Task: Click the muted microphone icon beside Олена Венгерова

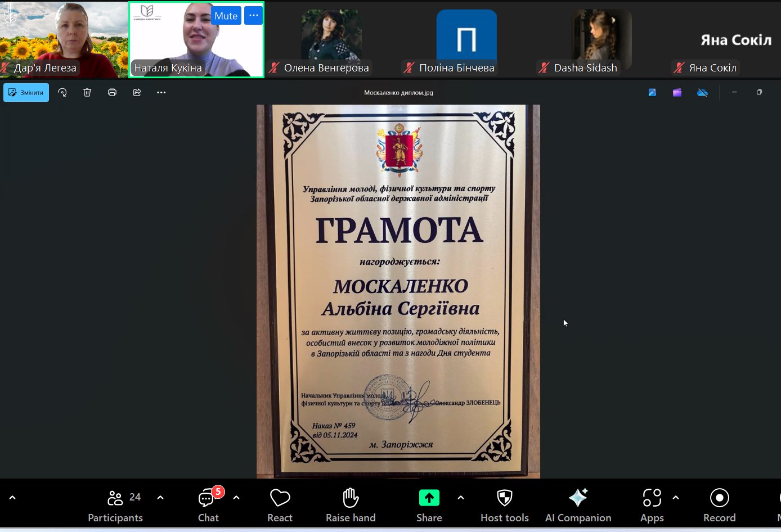Action: click(274, 68)
